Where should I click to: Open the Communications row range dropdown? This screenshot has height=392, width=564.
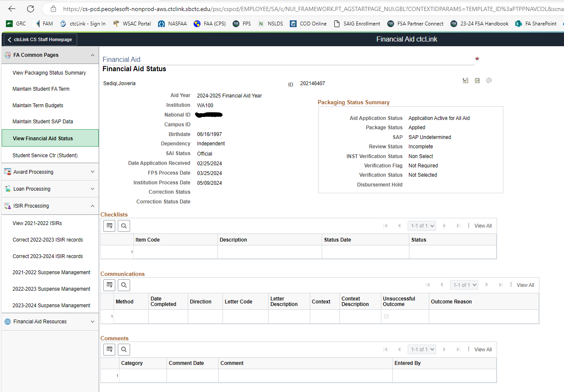(x=464, y=285)
